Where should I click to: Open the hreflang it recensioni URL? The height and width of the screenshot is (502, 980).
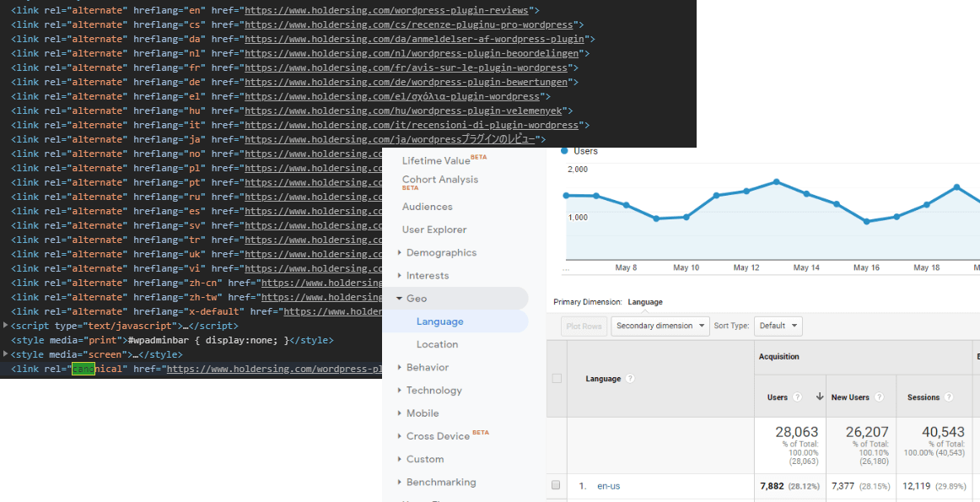pyautogui.click(x=412, y=125)
